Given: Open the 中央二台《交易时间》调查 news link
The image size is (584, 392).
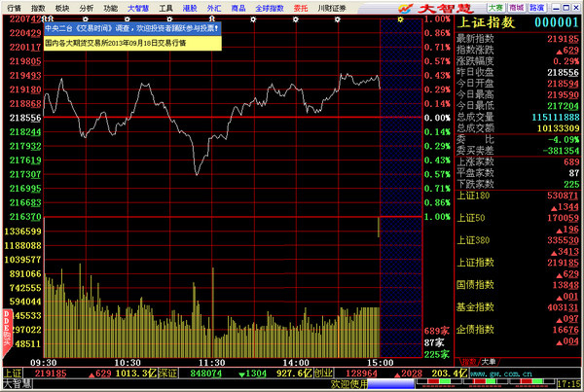Looking at the screenshot, I should point(131,28).
